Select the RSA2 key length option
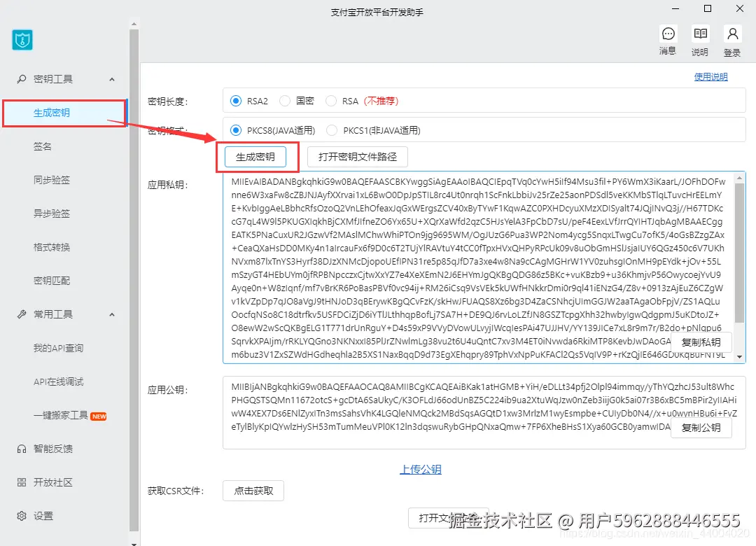Screen dimensions: 756x546 [236, 101]
